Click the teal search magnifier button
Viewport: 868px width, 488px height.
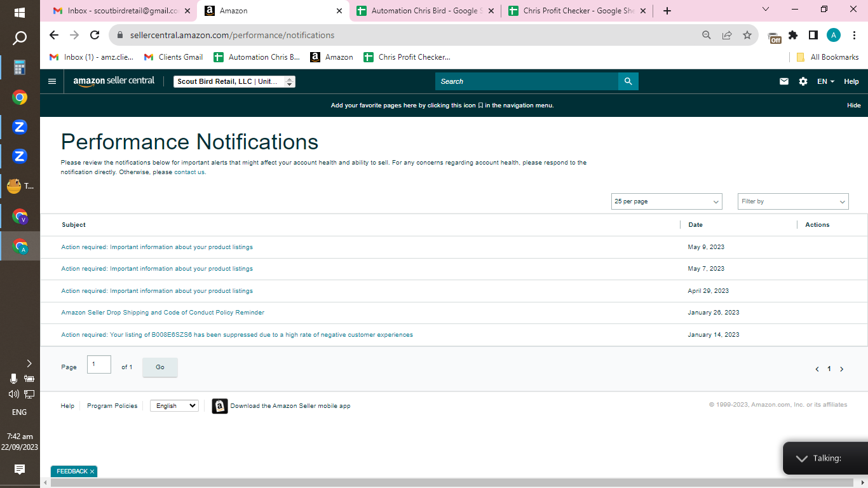point(628,81)
